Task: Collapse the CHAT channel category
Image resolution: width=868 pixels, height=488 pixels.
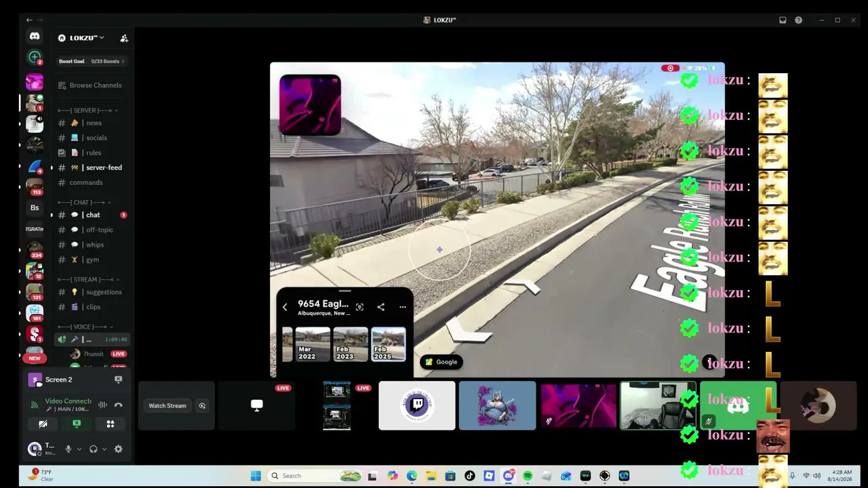Action: [85, 203]
